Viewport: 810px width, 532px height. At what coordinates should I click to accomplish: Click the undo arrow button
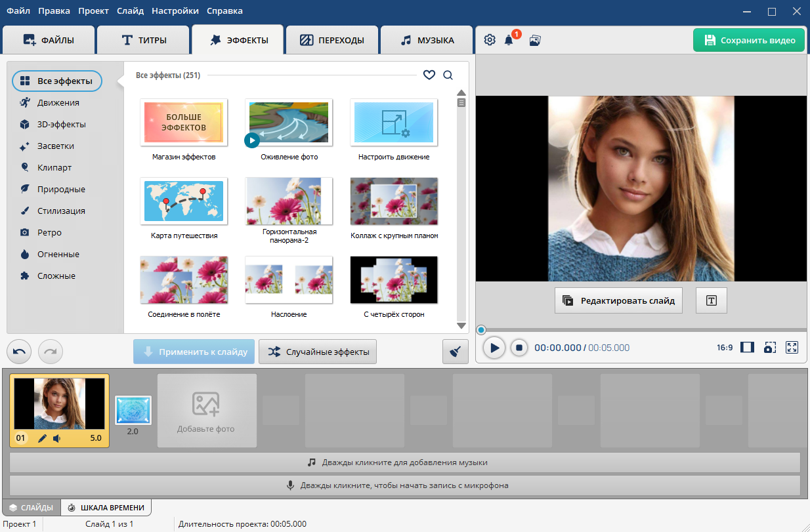point(19,352)
